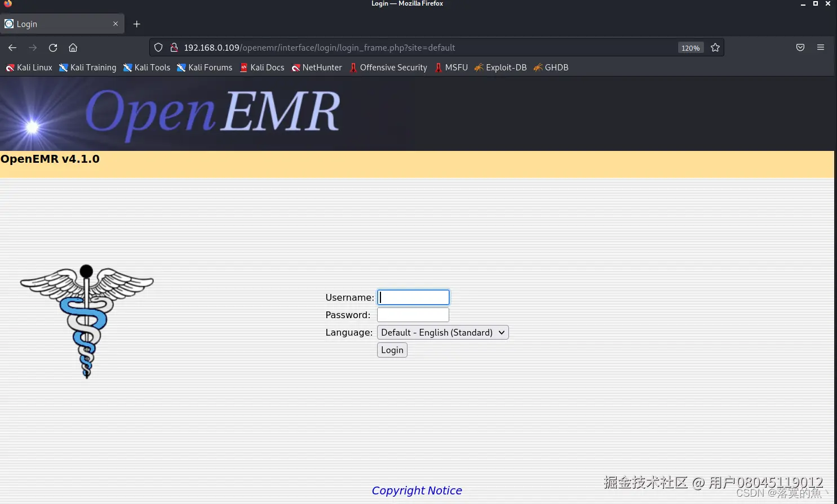This screenshot has height=504, width=837.
Task: Bookmark this page via the star icon
Action: coord(715,47)
